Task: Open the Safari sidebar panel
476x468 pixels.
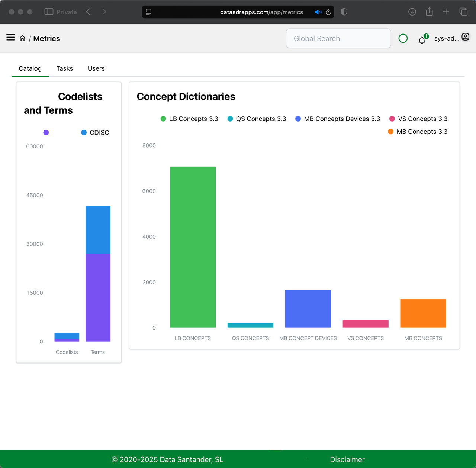Action: tap(48, 12)
